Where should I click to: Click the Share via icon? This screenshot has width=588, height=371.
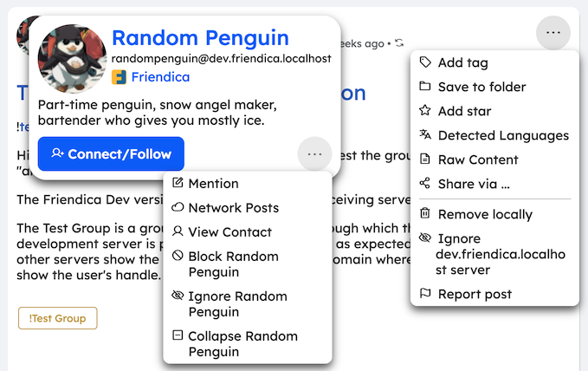(424, 184)
